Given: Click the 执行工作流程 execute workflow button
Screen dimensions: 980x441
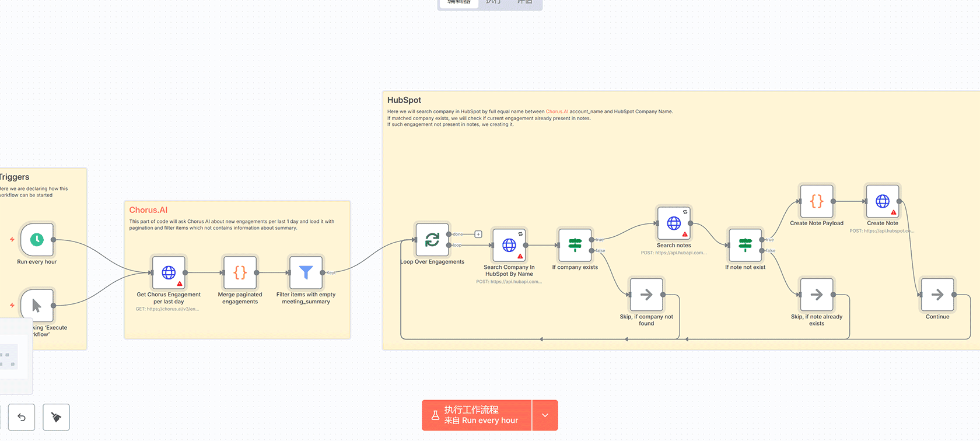Looking at the screenshot, I should point(477,415).
